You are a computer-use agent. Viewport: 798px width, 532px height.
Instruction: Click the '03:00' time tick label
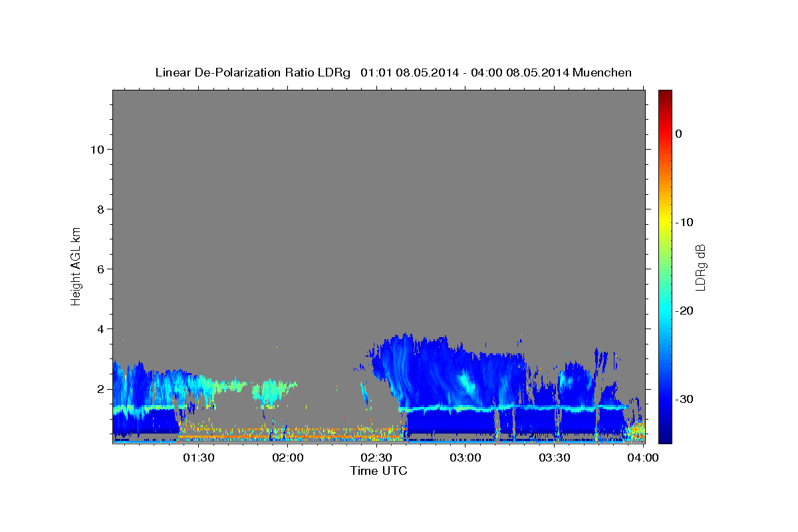[x=465, y=458]
